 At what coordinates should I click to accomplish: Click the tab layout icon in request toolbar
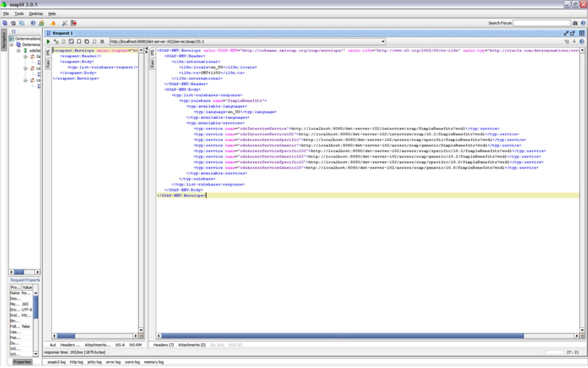pos(567,42)
